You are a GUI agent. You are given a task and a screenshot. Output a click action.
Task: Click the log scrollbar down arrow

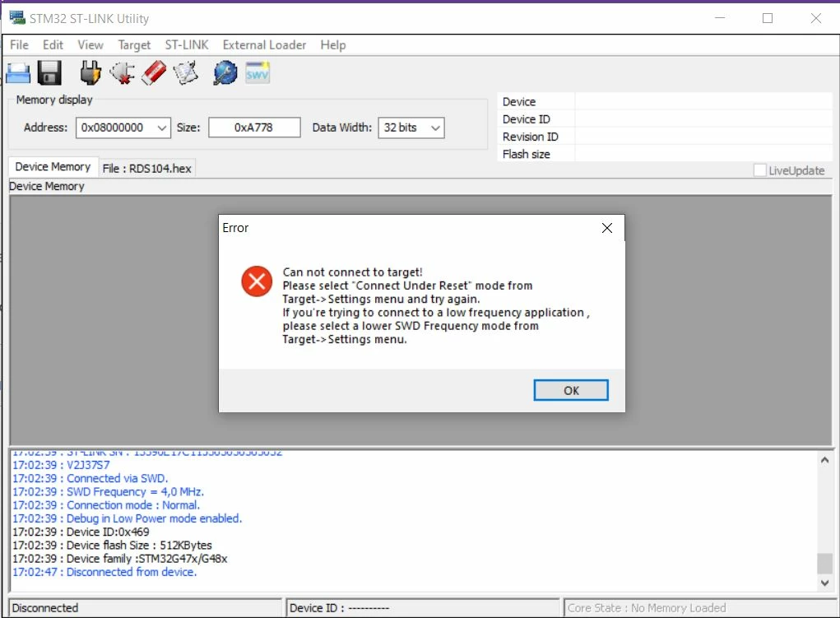pos(825,583)
